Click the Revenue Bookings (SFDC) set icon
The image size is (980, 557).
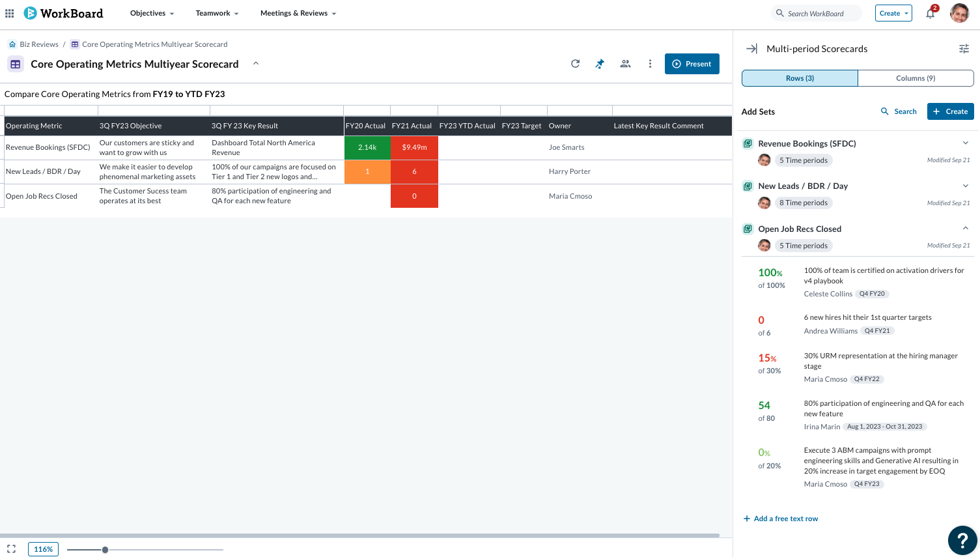click(748, 143)
